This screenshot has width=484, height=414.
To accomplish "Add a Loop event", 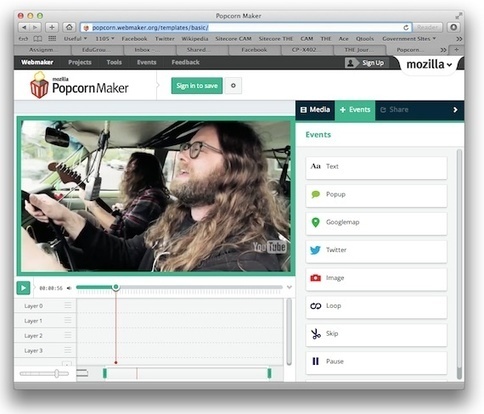I will (376, 307).
